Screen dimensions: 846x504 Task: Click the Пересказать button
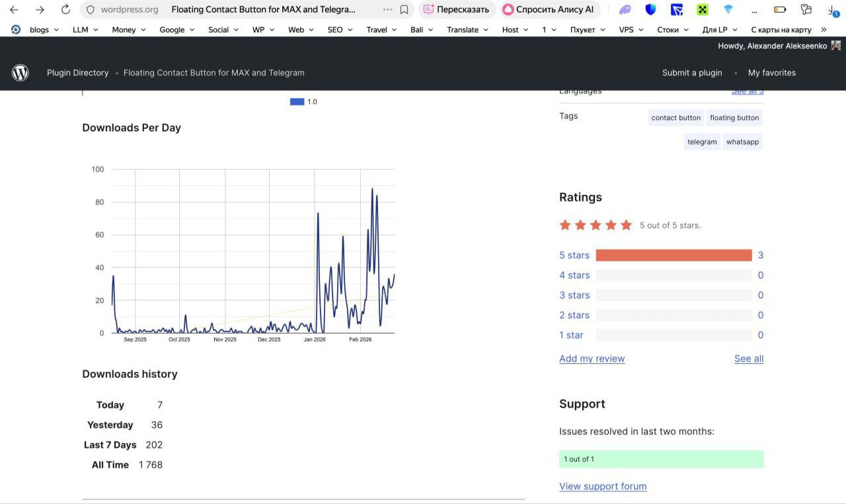tap(457, 10)
